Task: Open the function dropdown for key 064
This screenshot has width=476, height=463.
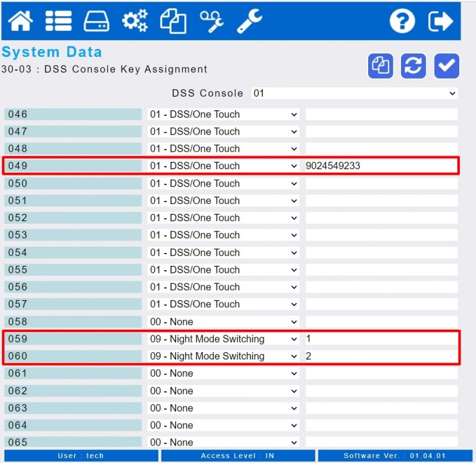Action: click(223, 425)
